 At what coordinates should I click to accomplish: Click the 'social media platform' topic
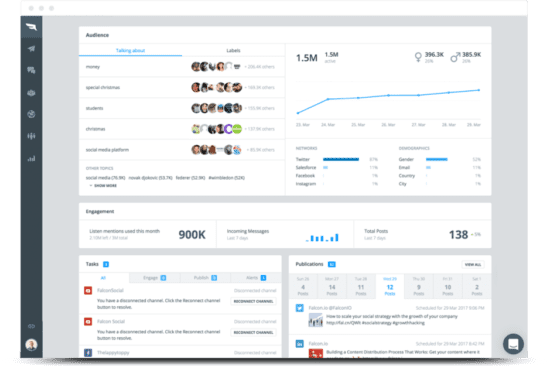pos(107,150)
